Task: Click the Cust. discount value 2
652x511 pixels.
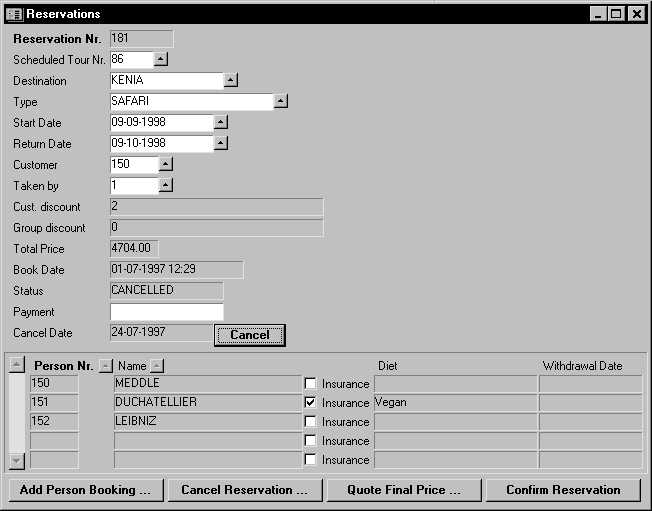Action: (217, 206)
